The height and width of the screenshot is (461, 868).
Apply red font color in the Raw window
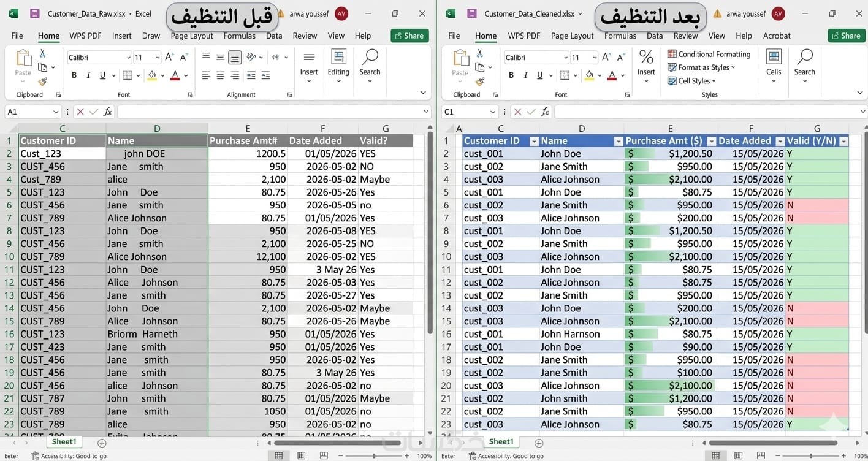tap(175, 75)
